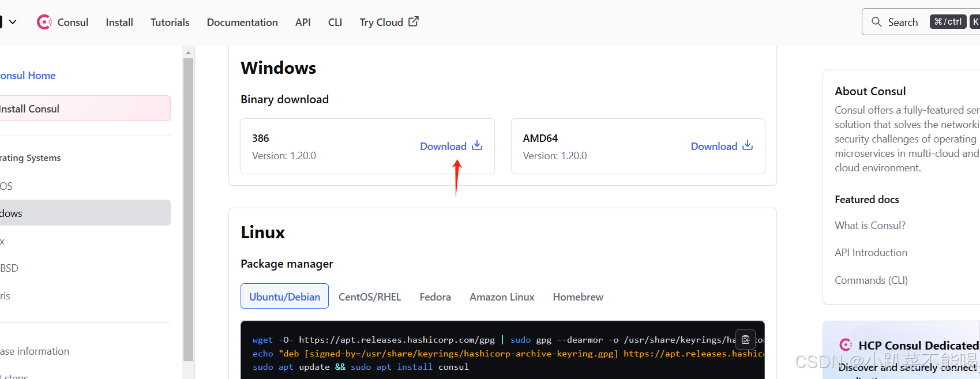Image resolution: width=980 pixels, height=379 pixels.
Task: Open the Tutorials nav item
Action: (170, 22)
